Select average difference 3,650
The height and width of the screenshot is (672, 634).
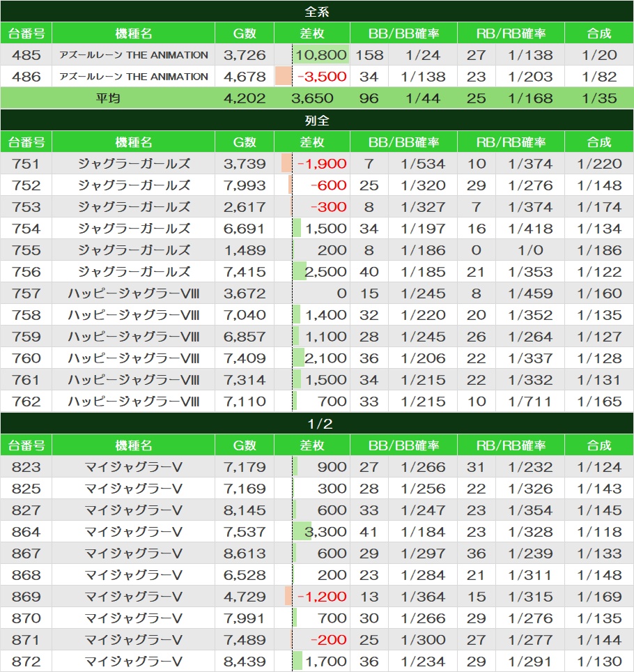[312, 98]
